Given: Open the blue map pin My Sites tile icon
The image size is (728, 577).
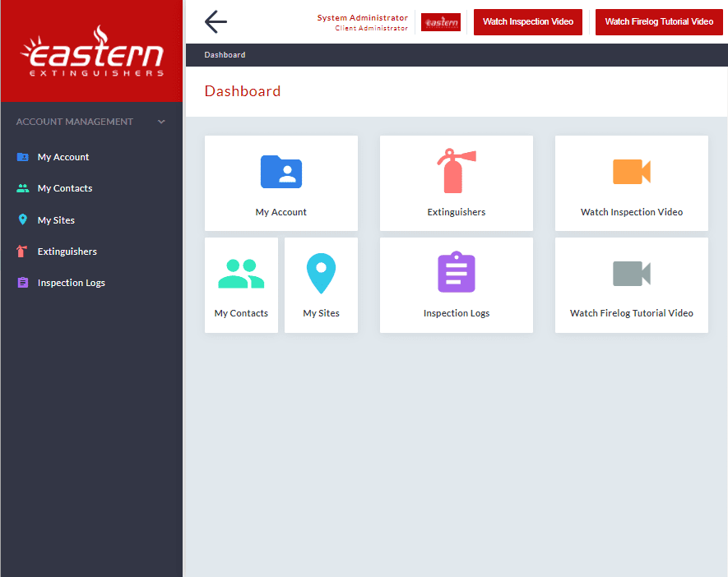Looking at the screenshot, I should (321, 274).
